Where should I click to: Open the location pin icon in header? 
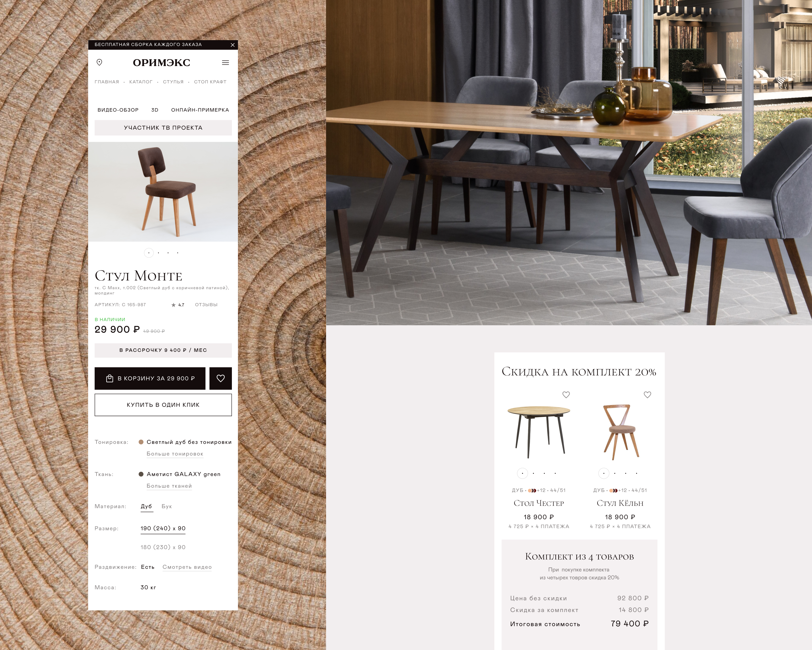[99, 62]
